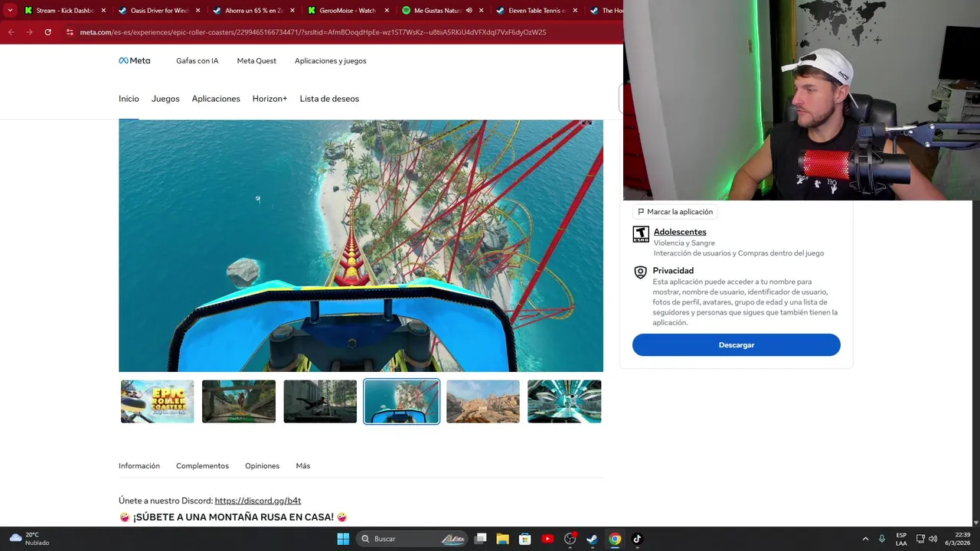The width and height of the screenshot is (980, 551).
Task: Open Task View on the taskbar
Action: coord(481,539)
